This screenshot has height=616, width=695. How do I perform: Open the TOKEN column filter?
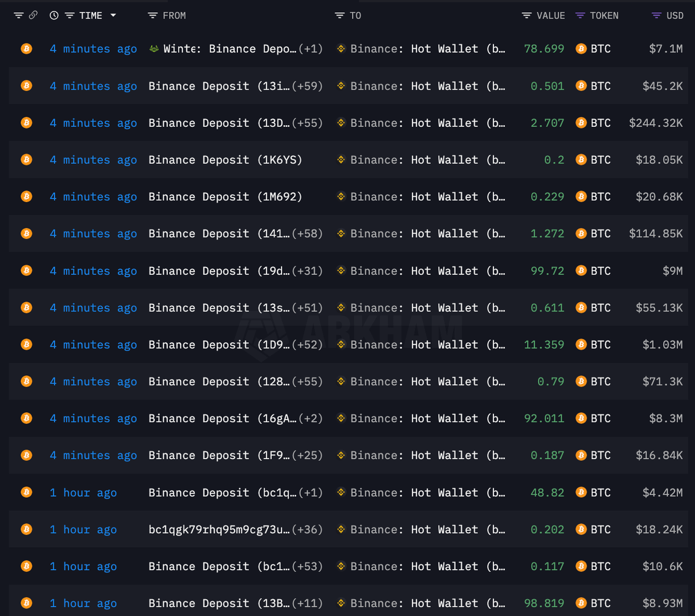pos(580,16)
